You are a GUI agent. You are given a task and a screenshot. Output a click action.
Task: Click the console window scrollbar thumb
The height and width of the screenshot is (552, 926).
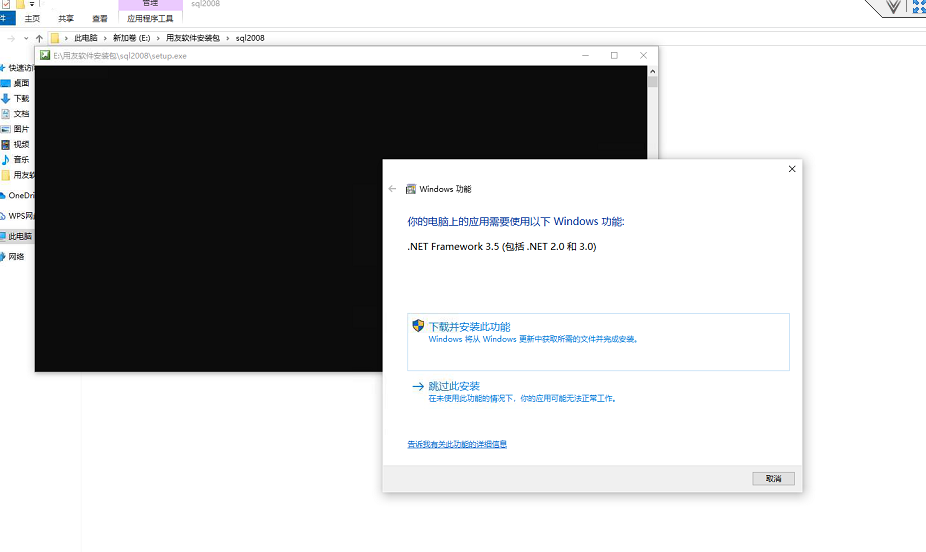[x=653, y=82]
